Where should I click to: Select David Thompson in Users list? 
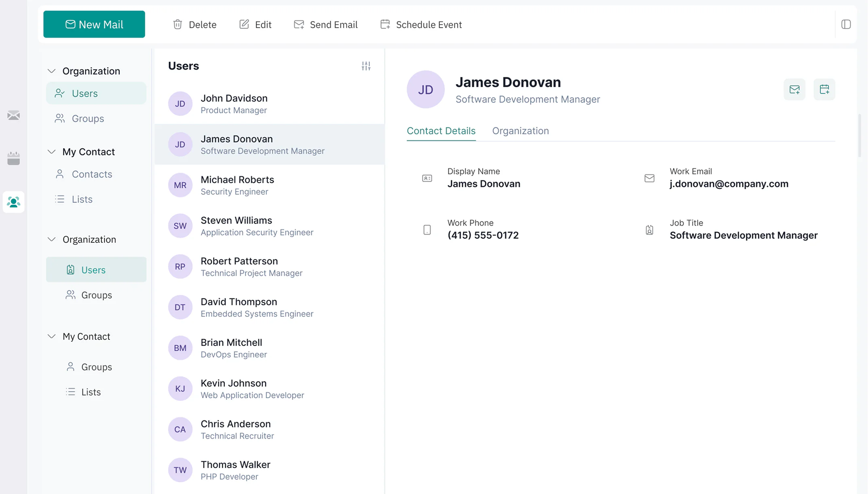coord(270,307)
